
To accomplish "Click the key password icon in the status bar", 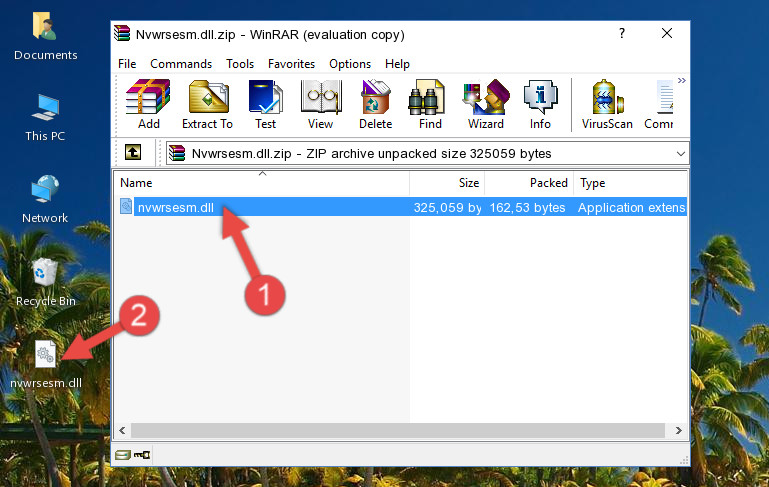I will click(x=142, y=455).
